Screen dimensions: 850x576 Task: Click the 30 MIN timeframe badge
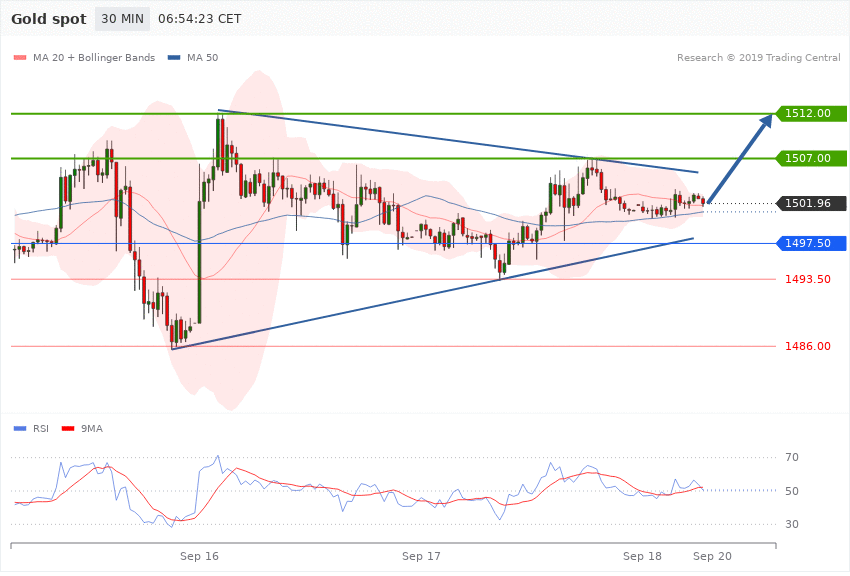pos(122,19)
